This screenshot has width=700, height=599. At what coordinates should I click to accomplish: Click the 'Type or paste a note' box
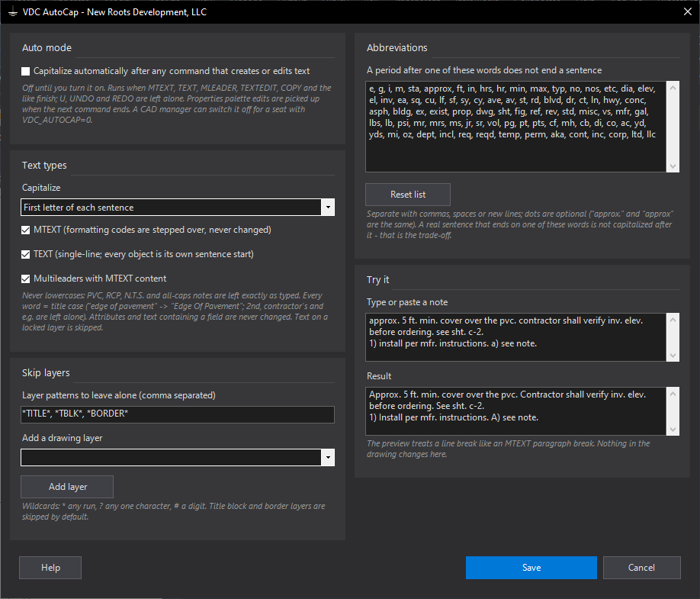pyautogui.click(x=515, y=337)
